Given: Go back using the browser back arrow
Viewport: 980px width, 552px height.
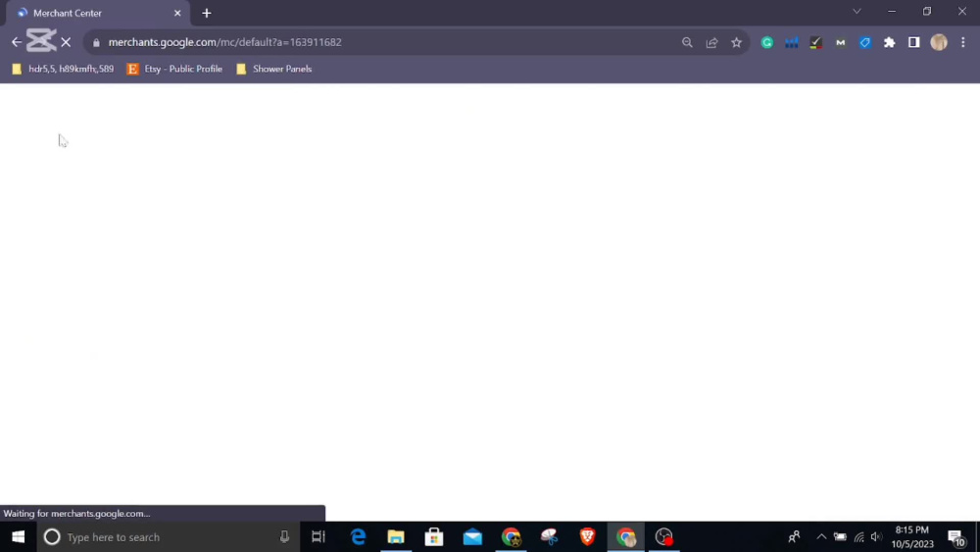Looking at the screenshot, I should (x=17, y=42).
